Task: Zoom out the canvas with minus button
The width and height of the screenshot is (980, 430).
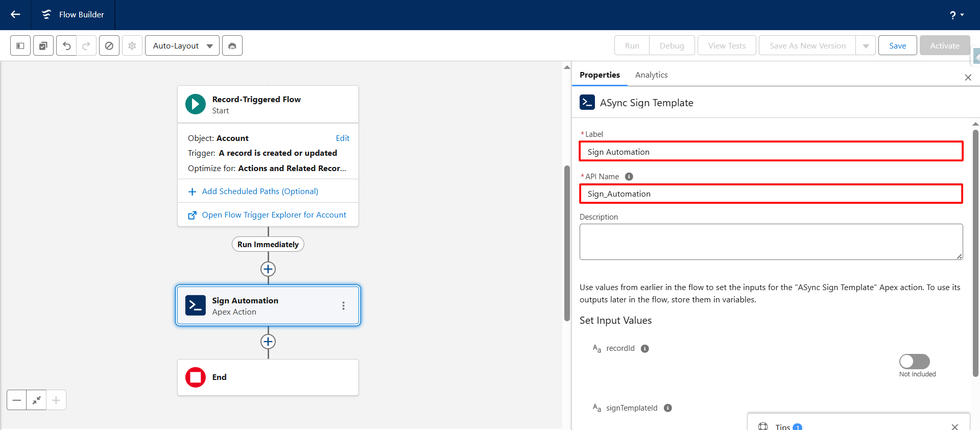Action: (x=17, y=400)
